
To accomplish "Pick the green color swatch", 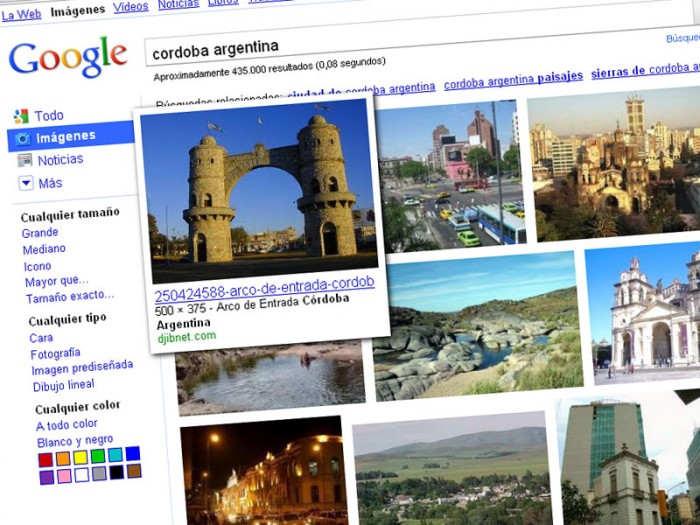I will 98,456.
